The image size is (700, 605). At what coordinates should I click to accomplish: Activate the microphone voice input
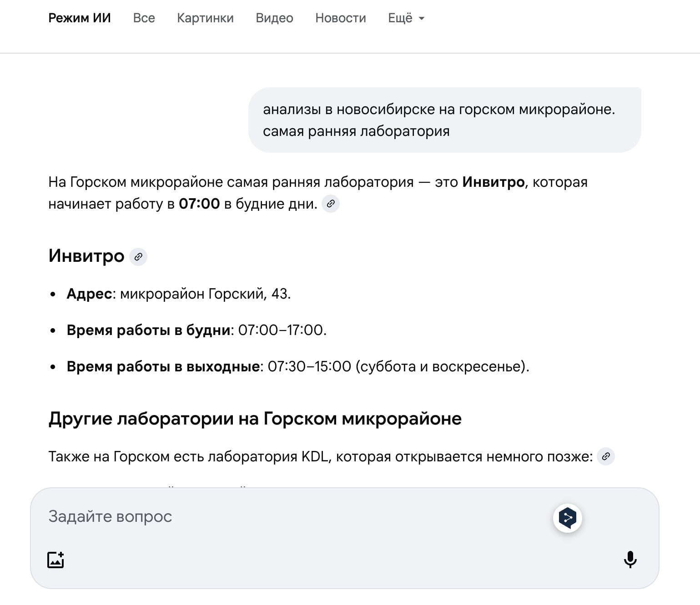click(x=630, y=560)
